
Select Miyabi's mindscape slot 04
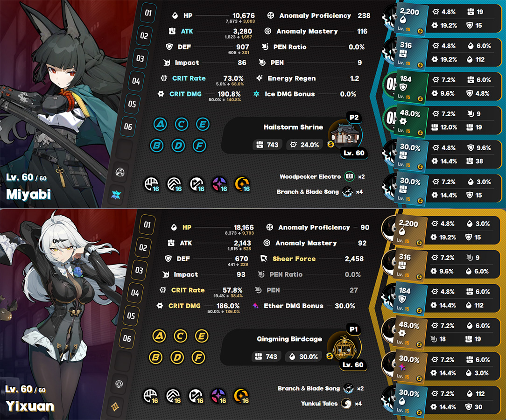point(136,81)
